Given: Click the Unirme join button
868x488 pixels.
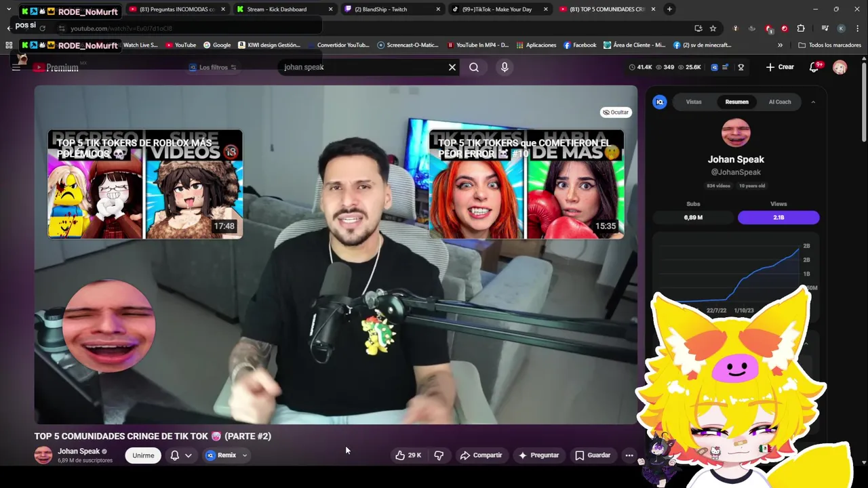Looking at the screenshot, I should 143,455.
